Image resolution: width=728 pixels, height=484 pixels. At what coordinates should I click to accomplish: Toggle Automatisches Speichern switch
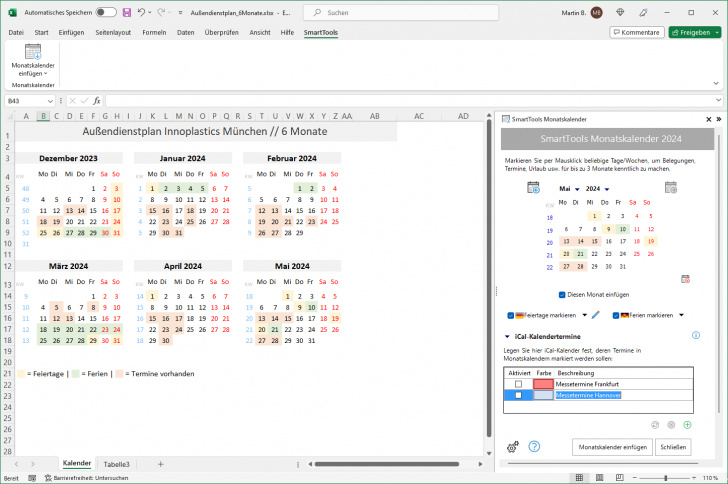click(x=105, y=12)
